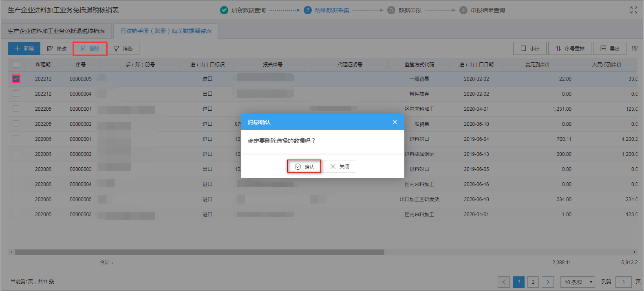Click the 监管方式代码 column header
644x291 pixels.
click(419, 64)
